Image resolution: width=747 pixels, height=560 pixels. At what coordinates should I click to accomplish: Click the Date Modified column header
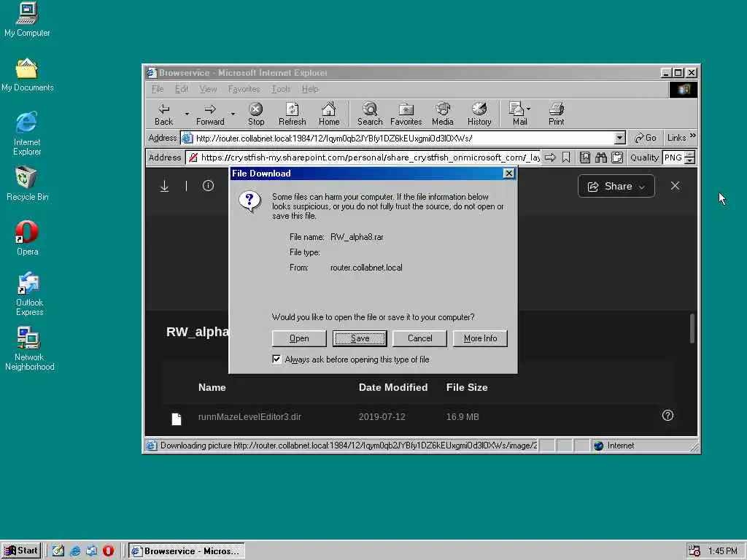point(393,387)
